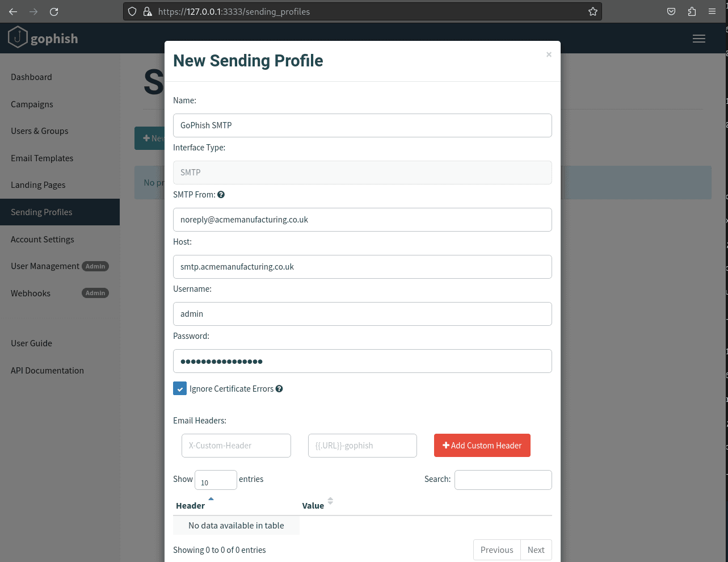Click the Username field containing admin

tap(363, 314)
